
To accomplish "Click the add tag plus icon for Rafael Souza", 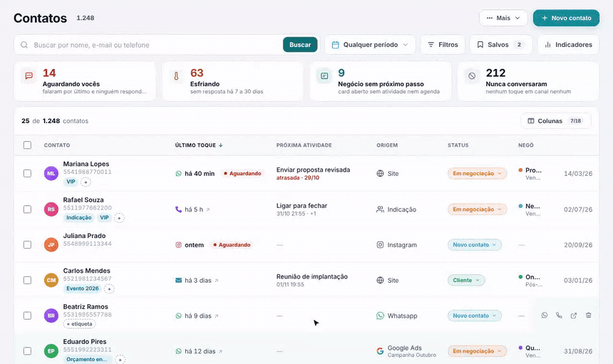I will tap(119, 218).
